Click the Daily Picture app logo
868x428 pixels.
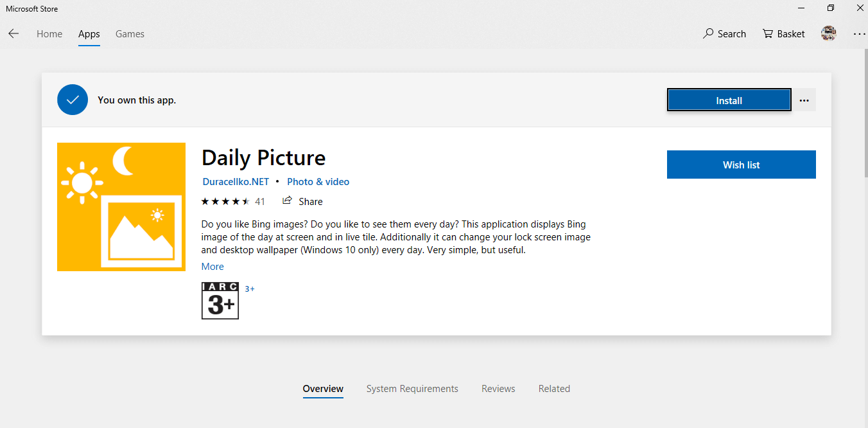pos(121,207)
